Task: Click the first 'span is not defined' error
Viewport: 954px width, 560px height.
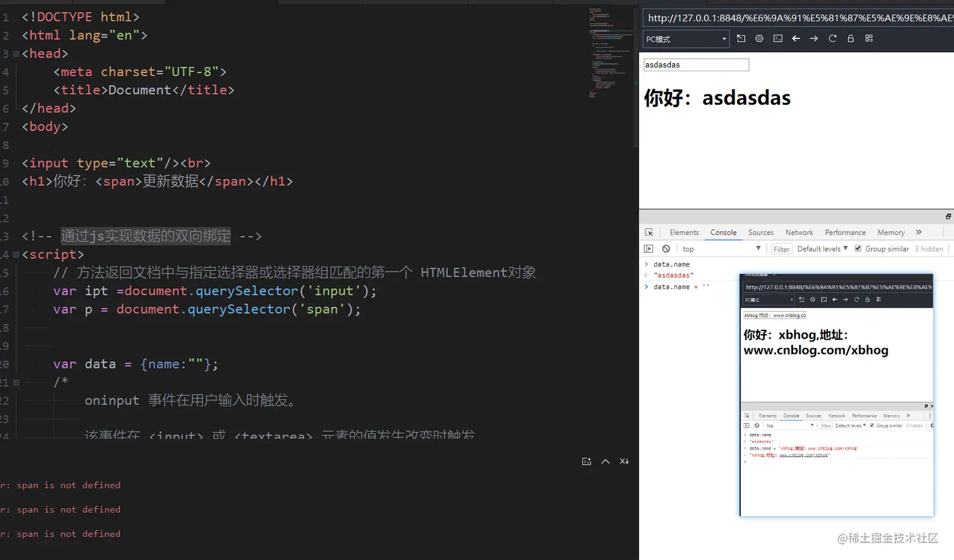Action: pos(61,486)
